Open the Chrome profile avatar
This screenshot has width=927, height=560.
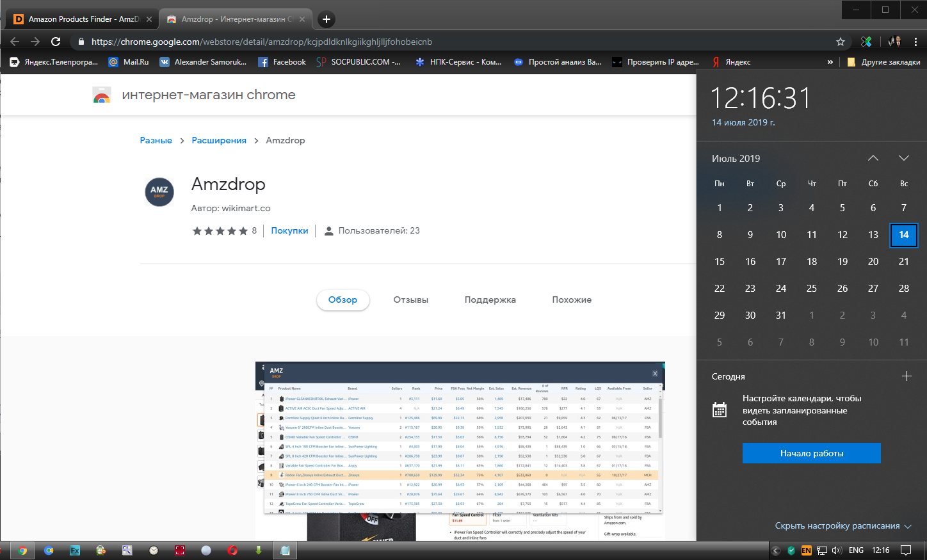894,42
